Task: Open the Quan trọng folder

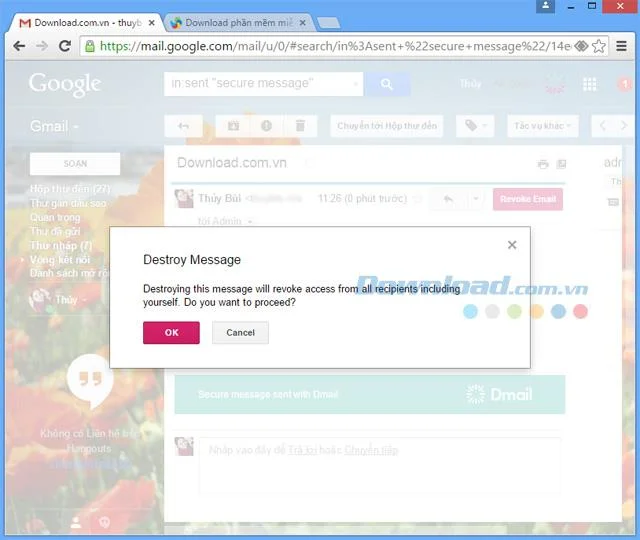Action: point(55,218)
